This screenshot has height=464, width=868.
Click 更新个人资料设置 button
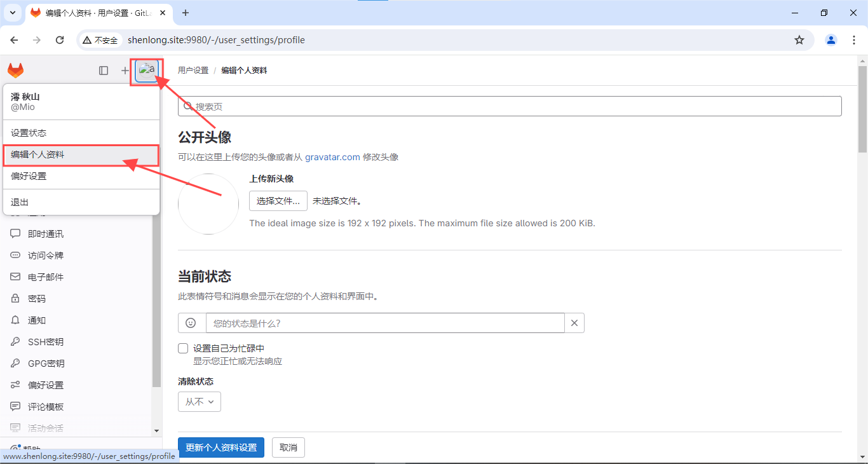[x=220, y=447]
